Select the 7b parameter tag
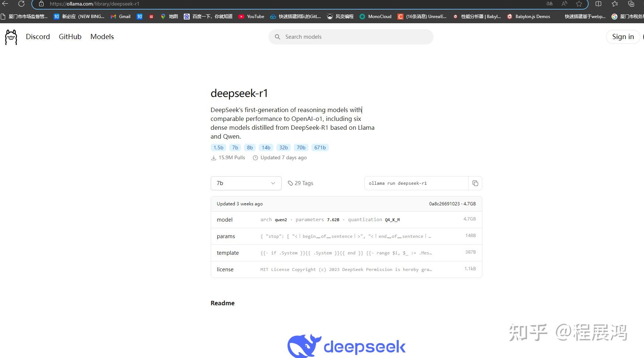Image resolution: width=644 pixels, height=358 pixels. 235,147
